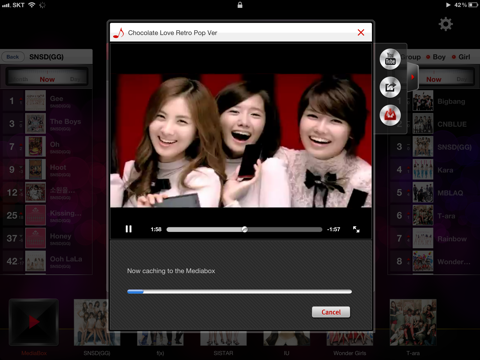
Task: Select Now period in left chart
Action: tap(47, 79)
